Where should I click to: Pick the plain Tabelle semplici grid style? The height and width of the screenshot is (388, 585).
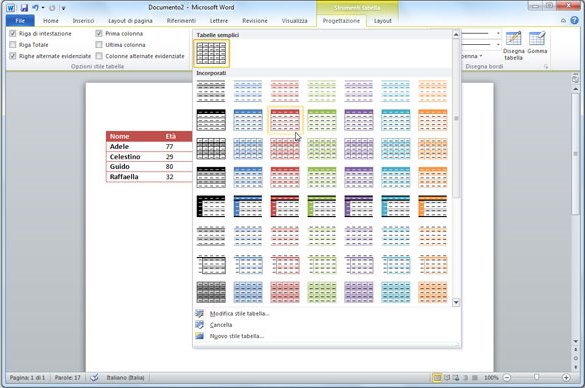click(x=211, y=53)
